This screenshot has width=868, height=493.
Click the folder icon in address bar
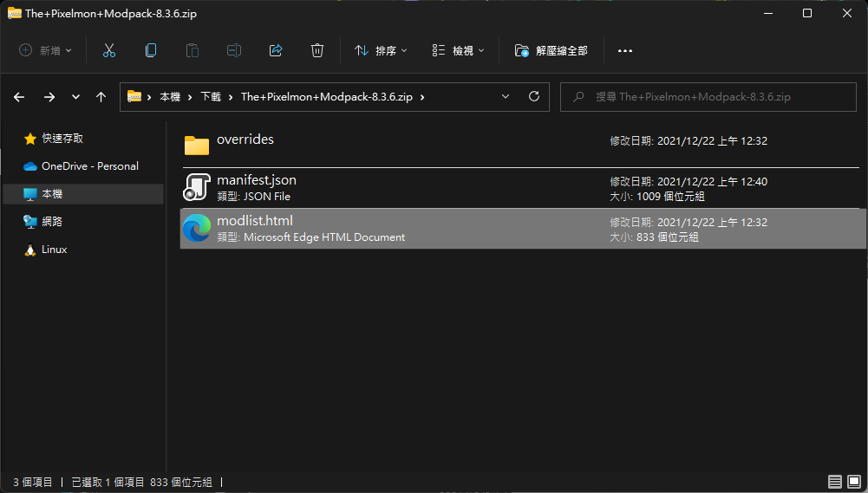[x=134, y=97]
